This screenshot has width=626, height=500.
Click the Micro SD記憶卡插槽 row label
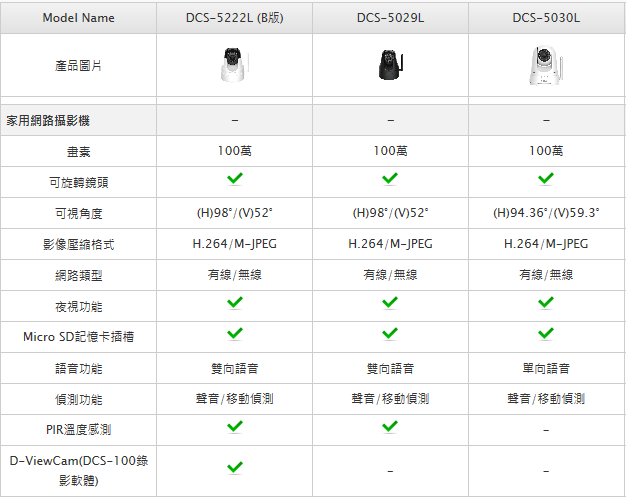[79, 337]
